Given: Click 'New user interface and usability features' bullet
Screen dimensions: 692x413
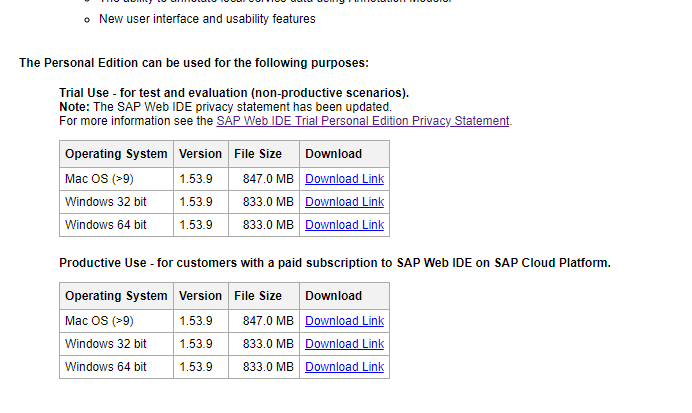Looking at the screenshot, I should [x=207, y=19].
